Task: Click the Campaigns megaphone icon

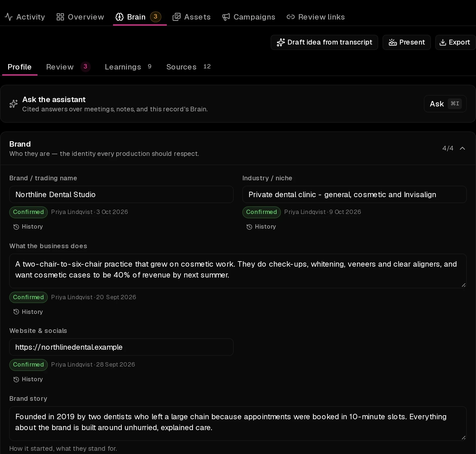Action: [x=226, y=17]
